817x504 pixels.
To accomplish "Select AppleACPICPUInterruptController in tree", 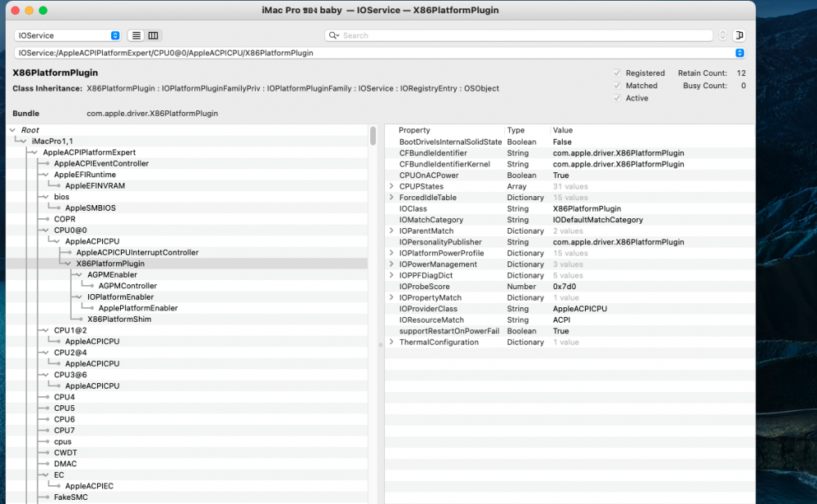I will (137, 252).
